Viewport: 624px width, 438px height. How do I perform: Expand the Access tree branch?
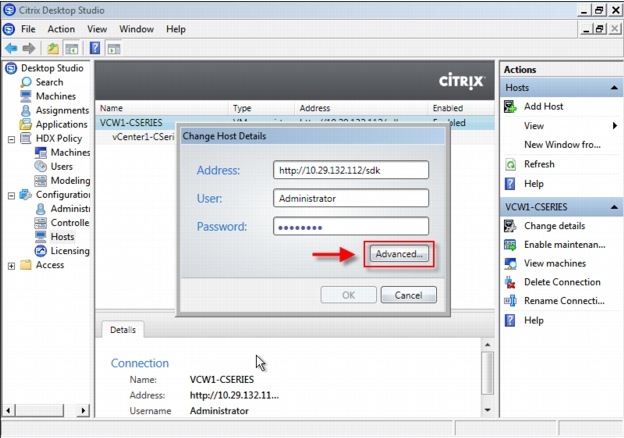pyautogui.click(x=12, y=266)
